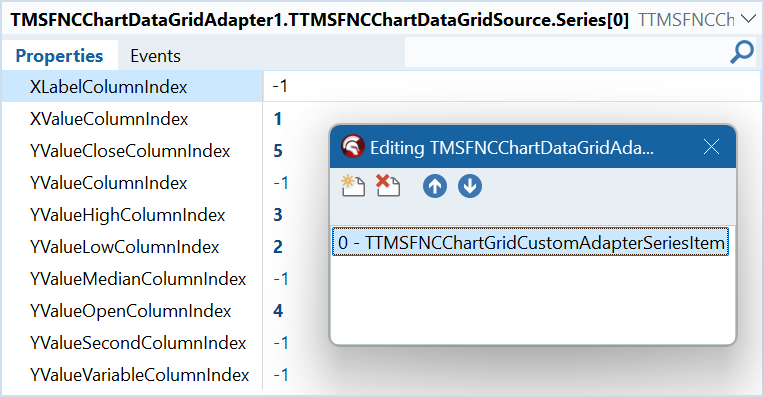Click the Delphi helmet icon in the editor title
Viewport: 764px width, 397px height.
(353, 146)
